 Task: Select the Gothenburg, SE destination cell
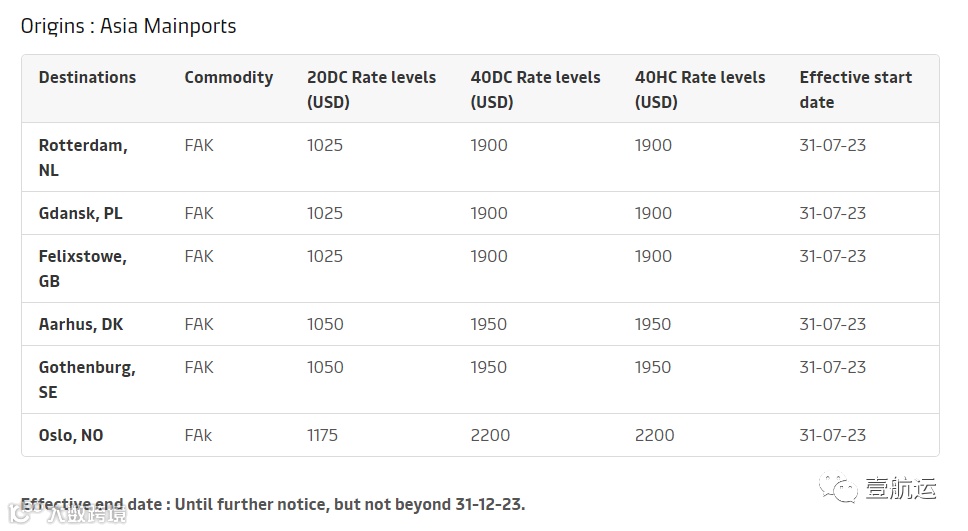coord(87,379)
